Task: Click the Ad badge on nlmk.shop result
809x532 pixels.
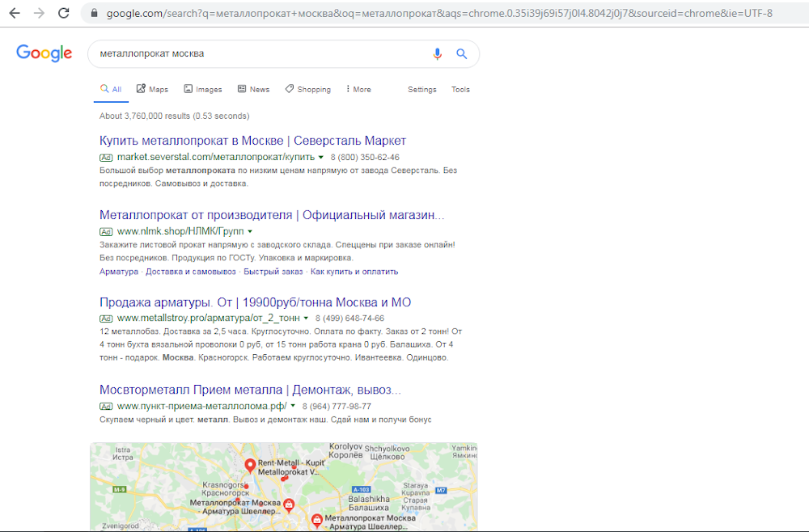Action: point(106,232)
